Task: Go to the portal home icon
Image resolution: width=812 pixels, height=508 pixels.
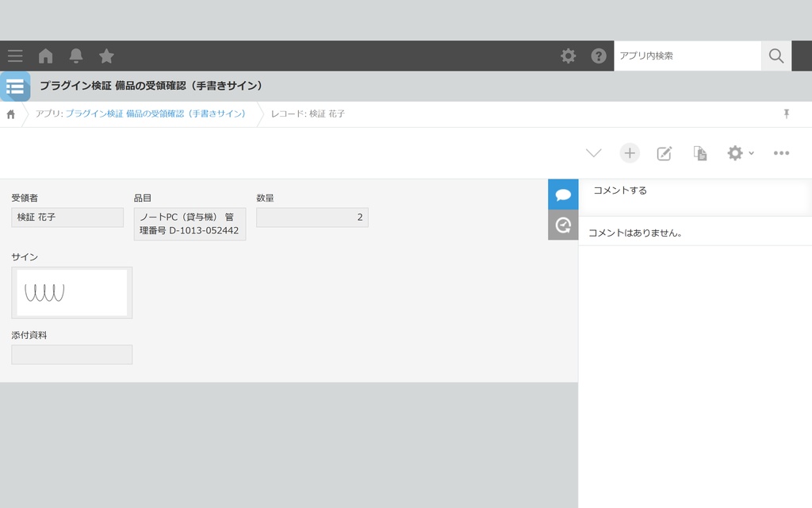Action: pos(45,56)
